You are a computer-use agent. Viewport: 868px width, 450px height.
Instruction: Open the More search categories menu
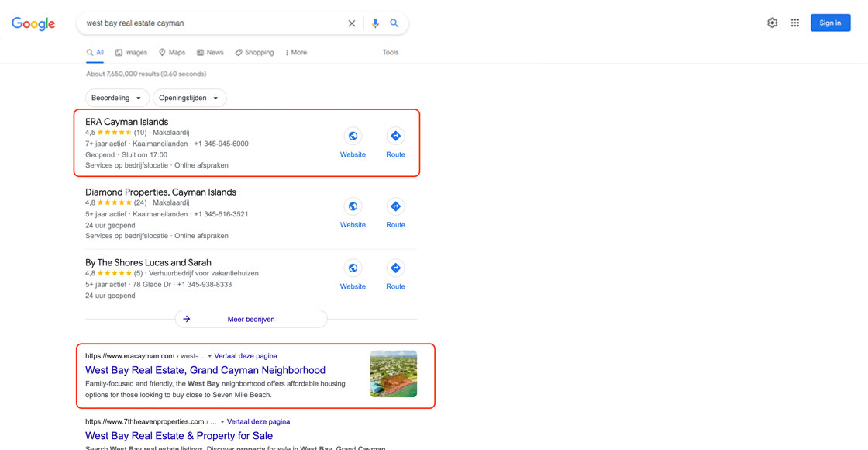295,53
